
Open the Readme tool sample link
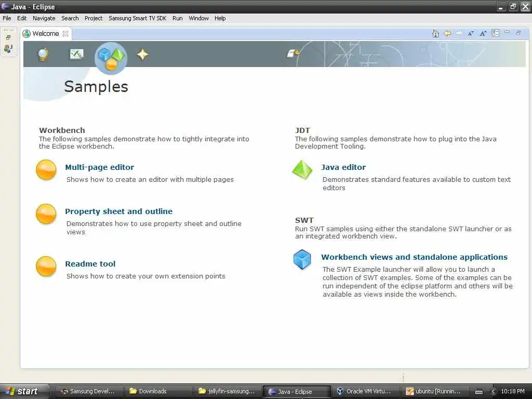[90, 263]
